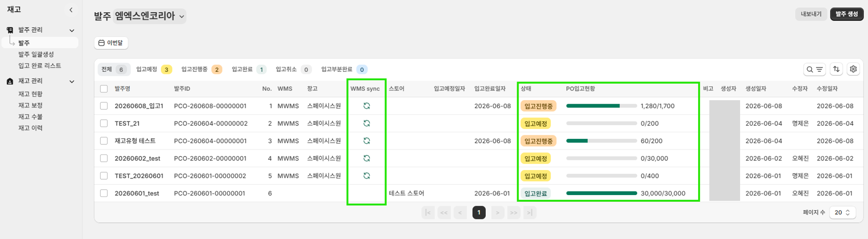Go to the next page arrow
This screenshot has width=868, height=239.
[497, 213]
